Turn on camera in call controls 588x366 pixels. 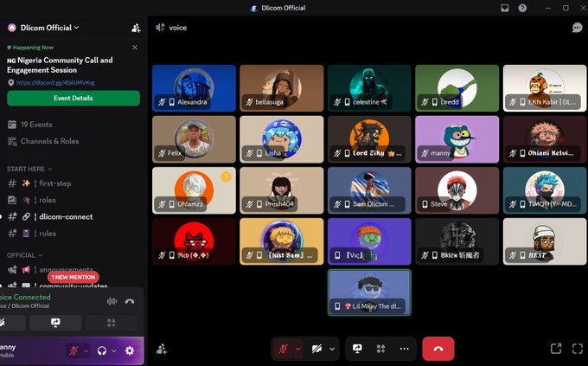pyautogui.click(x=316, y=349)
